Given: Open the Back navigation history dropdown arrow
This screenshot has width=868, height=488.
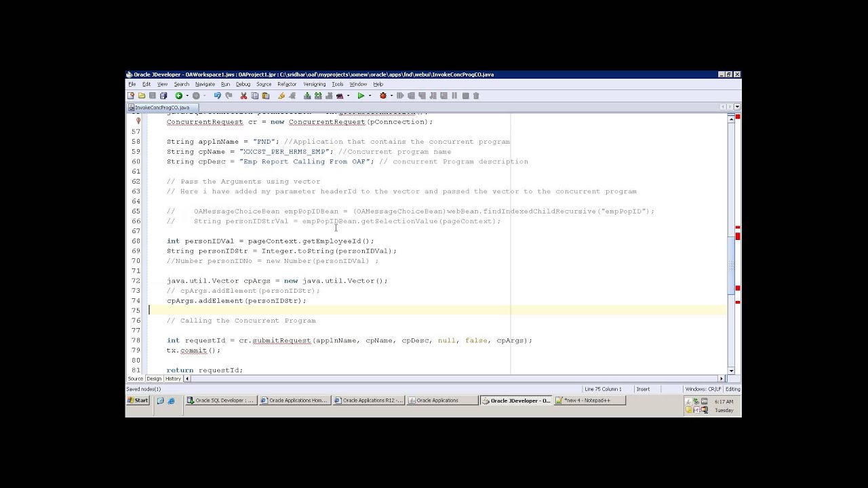Looking at the screenshot, I should click(x=187, y=96).
